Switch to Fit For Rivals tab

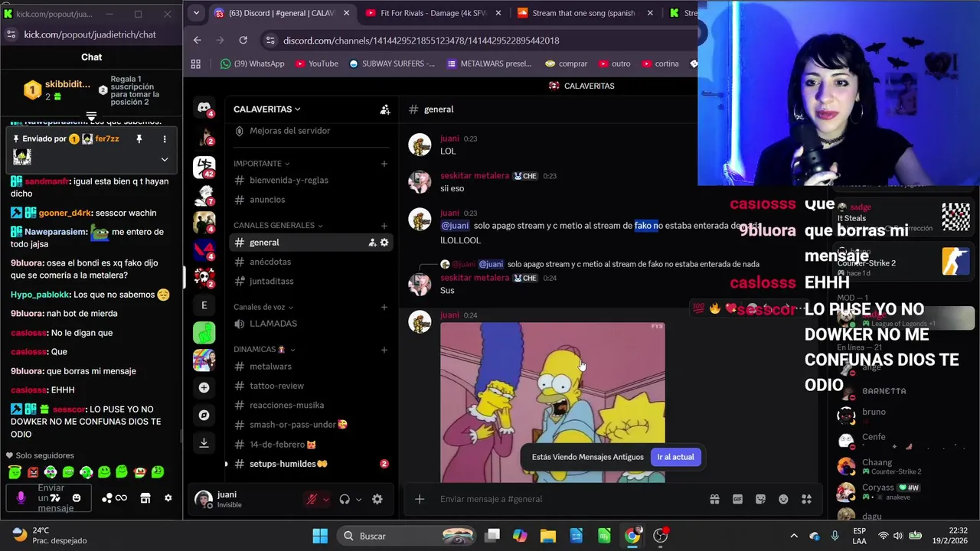[433, 13]
